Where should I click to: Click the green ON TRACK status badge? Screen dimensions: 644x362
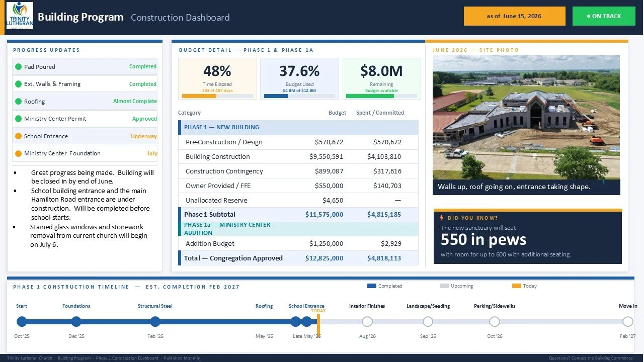pyautogui.click(x=604, y=16)
